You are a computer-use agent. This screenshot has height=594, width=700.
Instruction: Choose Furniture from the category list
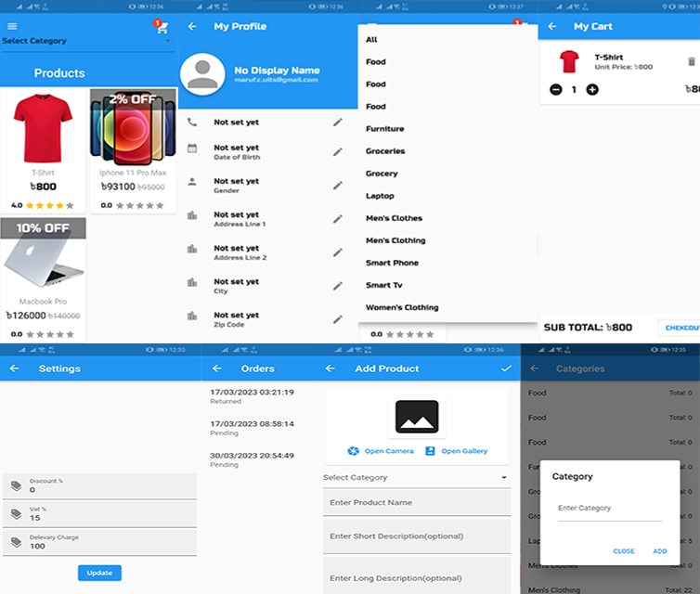click(385, 129)
